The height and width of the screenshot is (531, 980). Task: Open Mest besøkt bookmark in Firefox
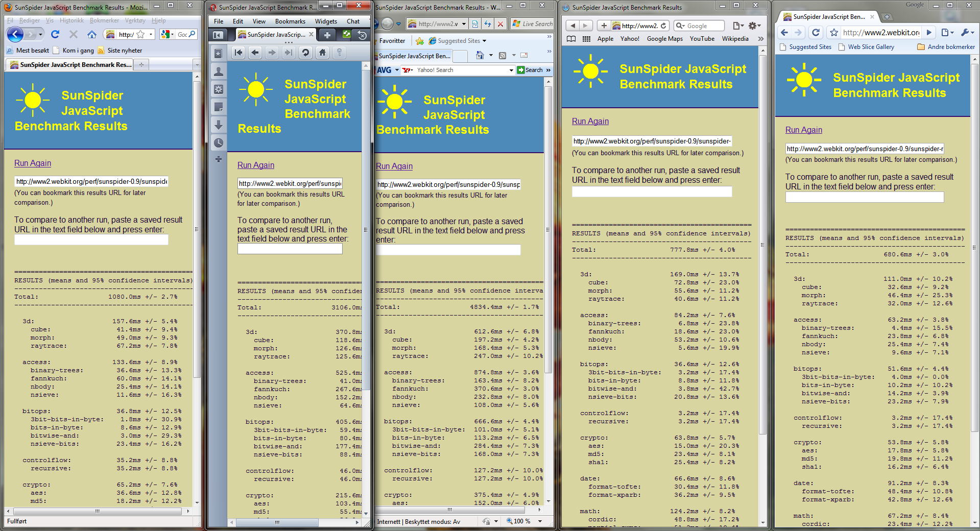tap(28, 51)
